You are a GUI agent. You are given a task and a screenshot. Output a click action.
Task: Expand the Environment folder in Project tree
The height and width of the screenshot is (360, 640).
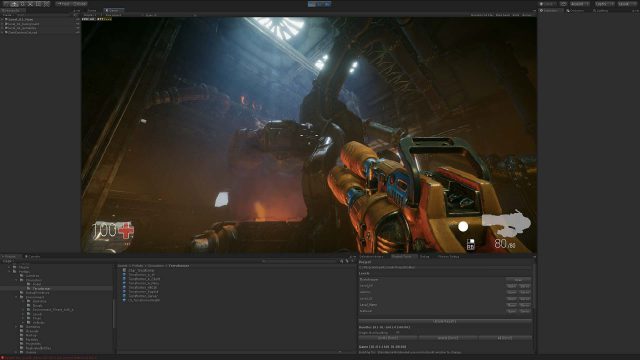(17, 297)
